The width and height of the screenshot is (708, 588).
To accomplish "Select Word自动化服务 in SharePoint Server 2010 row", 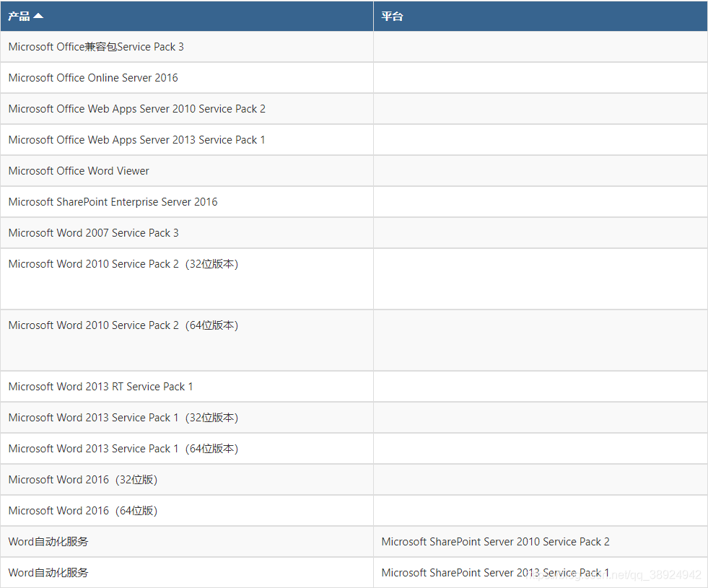I will point(48,542).
